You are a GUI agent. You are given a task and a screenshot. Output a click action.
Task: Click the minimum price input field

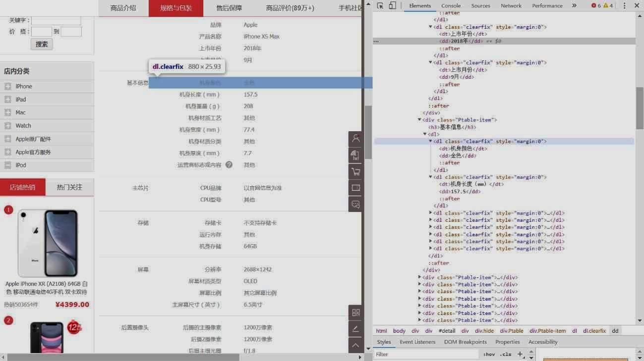42,32
